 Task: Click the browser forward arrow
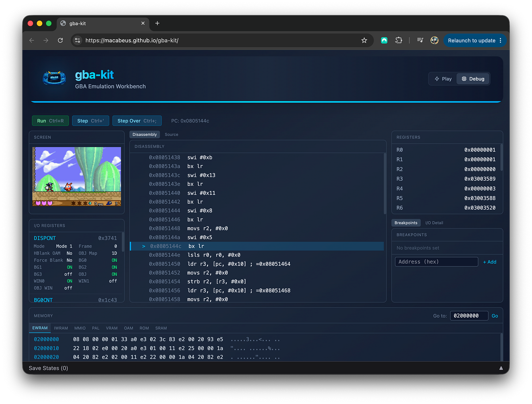46,40
